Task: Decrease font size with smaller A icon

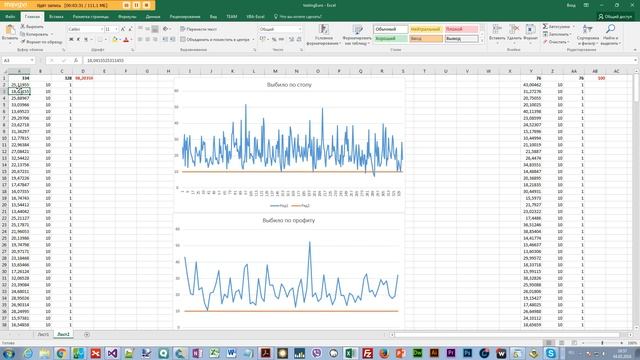Action: pyautogui.click(x=130, y=29)
